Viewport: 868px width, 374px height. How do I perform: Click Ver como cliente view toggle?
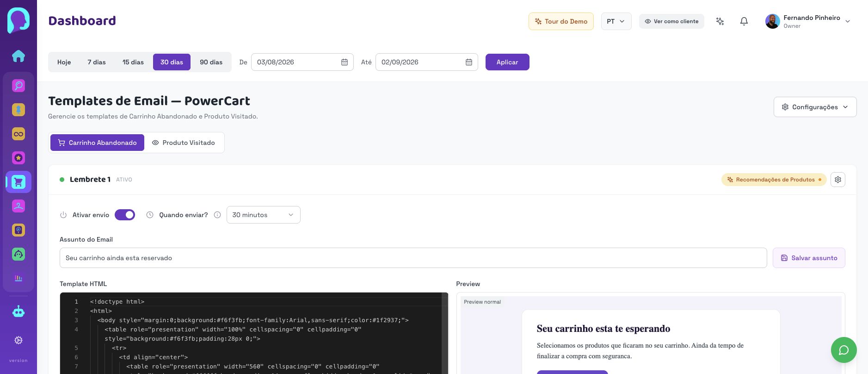671,21
